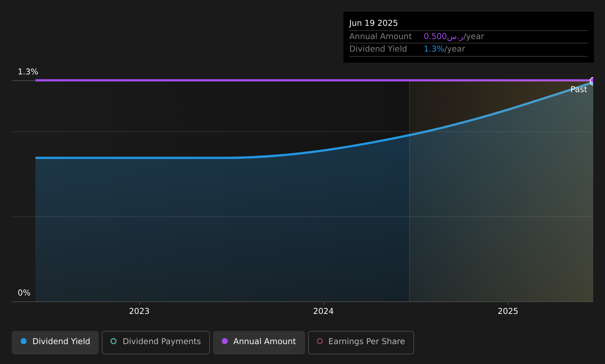Click the purple Annual Amount legend dot

225,341
